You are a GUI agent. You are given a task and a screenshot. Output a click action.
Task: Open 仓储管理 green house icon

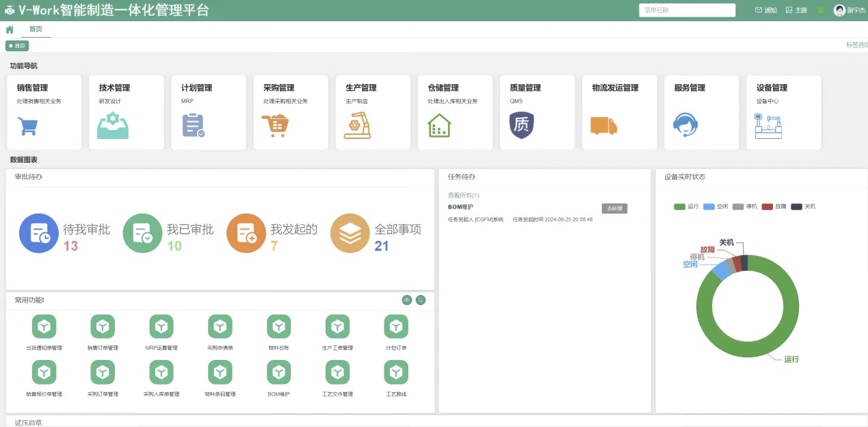pyautogui.click(x=439, y=126)
